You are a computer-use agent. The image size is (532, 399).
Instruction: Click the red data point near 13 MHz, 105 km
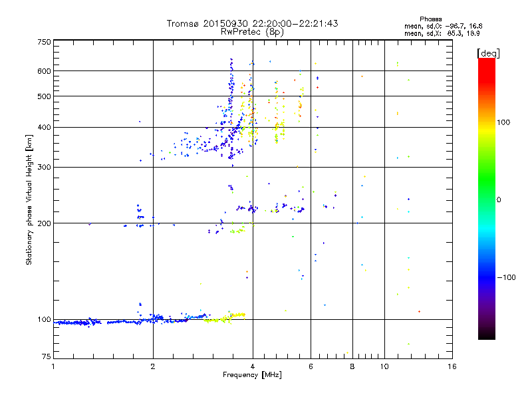coord(420,311)
